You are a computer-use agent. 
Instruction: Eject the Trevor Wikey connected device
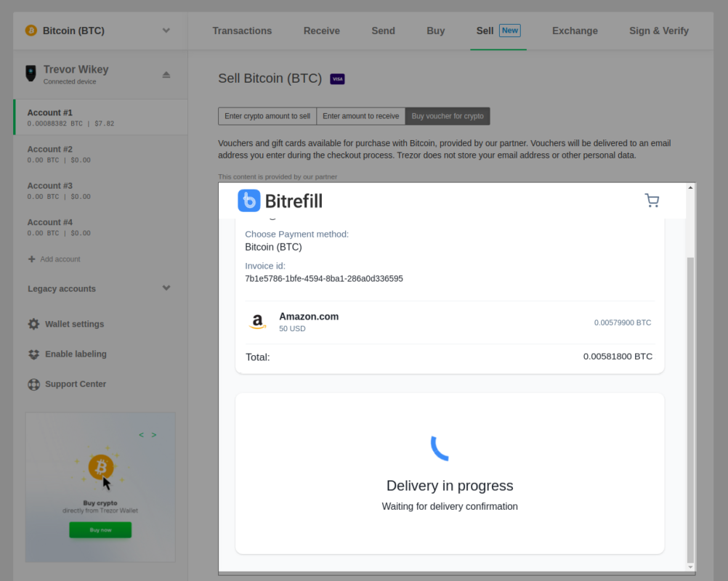point(166,75)
